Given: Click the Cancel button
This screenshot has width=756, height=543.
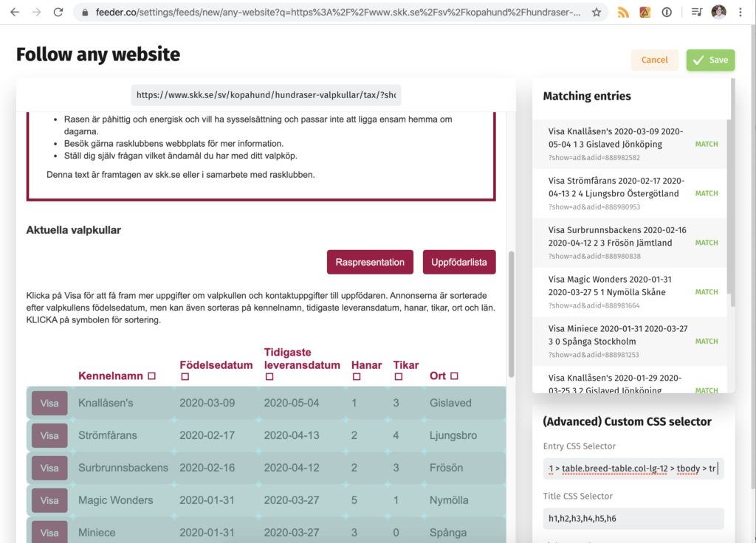Looking at the screenshot, I should point(654,60).
